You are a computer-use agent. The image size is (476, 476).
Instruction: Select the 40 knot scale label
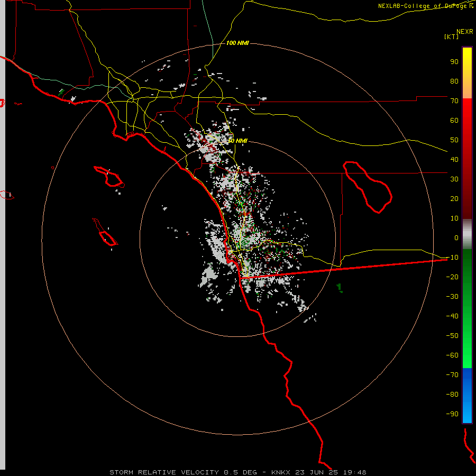454,159
